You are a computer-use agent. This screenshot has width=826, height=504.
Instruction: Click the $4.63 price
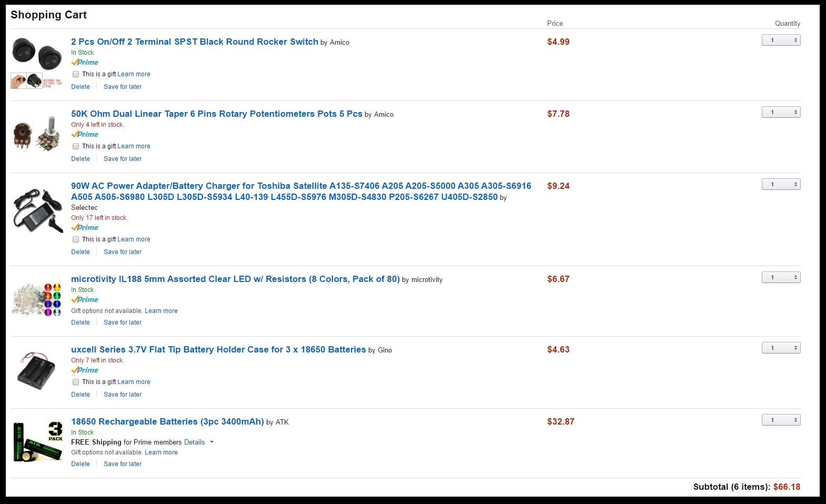[x=558, y=349]
